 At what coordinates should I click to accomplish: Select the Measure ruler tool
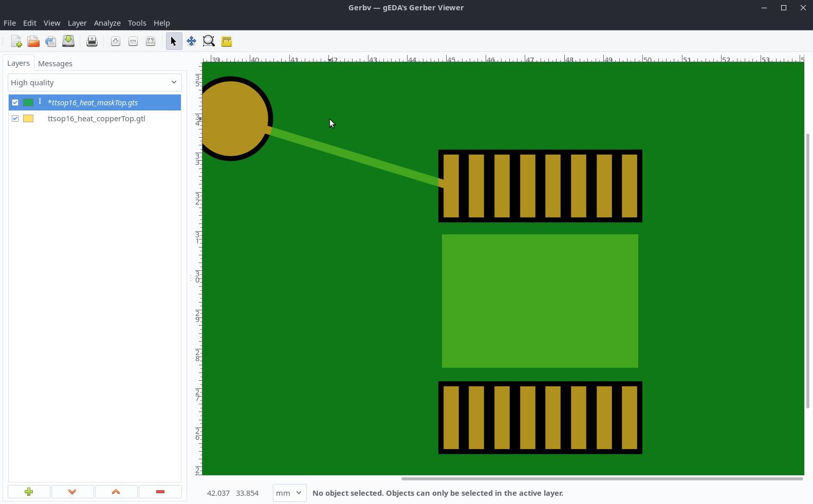coord(227,42)
